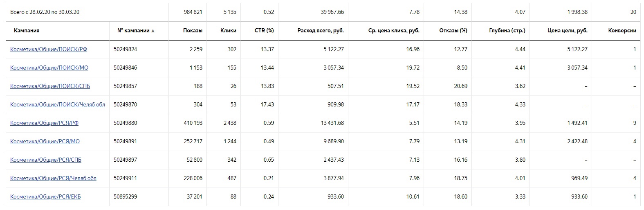Sort table by the Кампания column header
The height and width of the screenshot is (210, 644).
click(27, 31)
